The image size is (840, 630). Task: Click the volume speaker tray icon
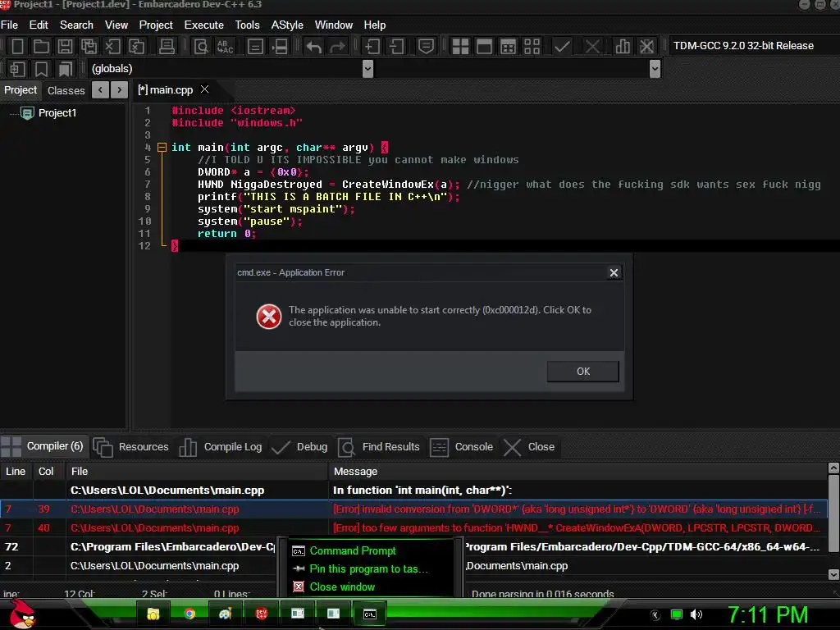point(696,614)
